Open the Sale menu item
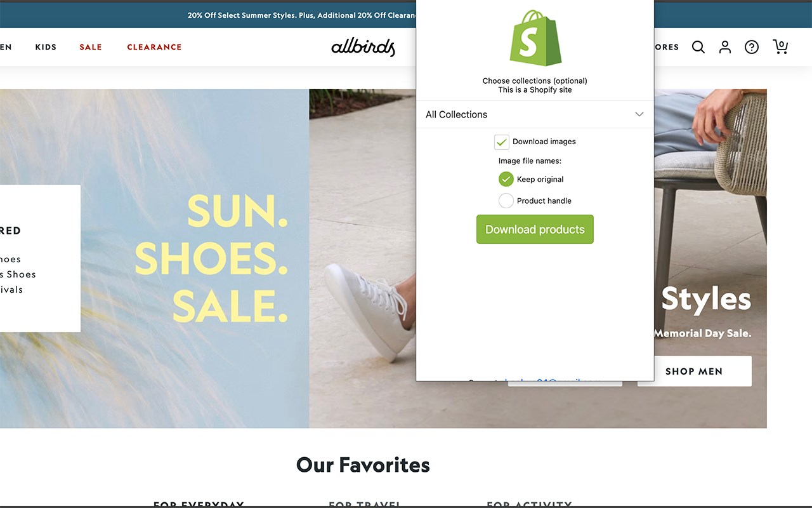Viewport: 812px width, 508px height. point(91,47)
